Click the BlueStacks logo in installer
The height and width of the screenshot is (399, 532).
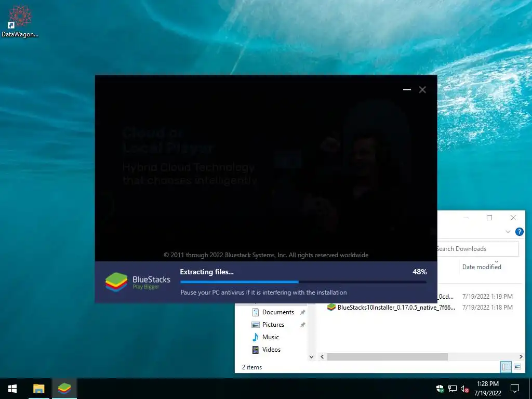pyautogui.click(x=116, y=282)
